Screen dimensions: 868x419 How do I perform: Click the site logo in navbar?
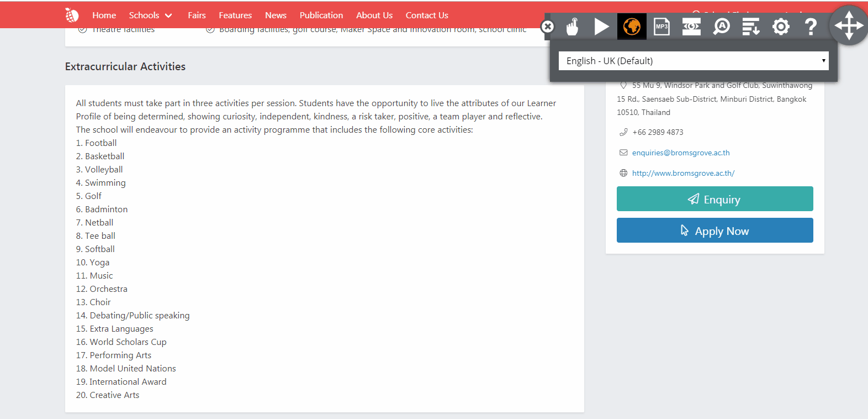click(72, 15)
